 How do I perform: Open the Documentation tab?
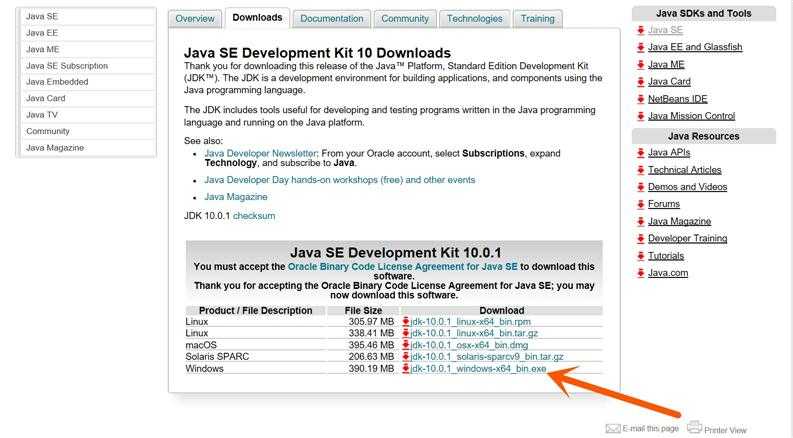pos(332,19)
